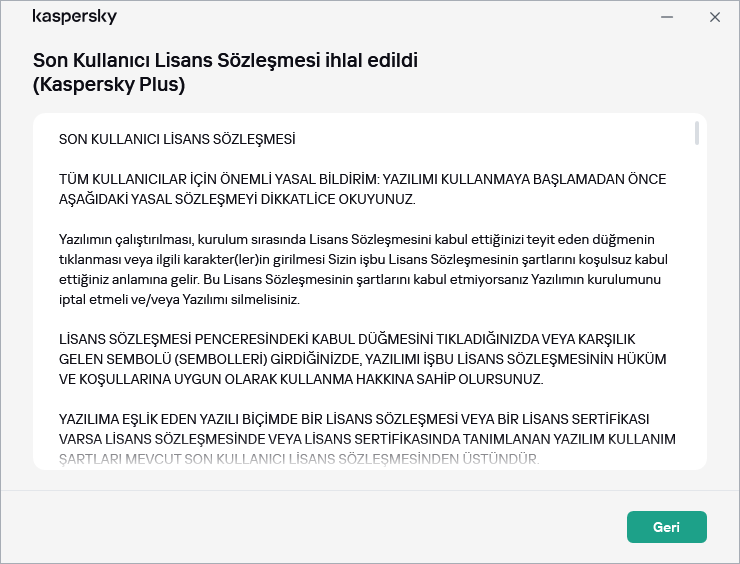Click the 'Son Kullanıcı Lisans Sözleşmesi ihlal edildi' heading
The height and width of the screenshot is (564, 740).
tap(225, 61)
